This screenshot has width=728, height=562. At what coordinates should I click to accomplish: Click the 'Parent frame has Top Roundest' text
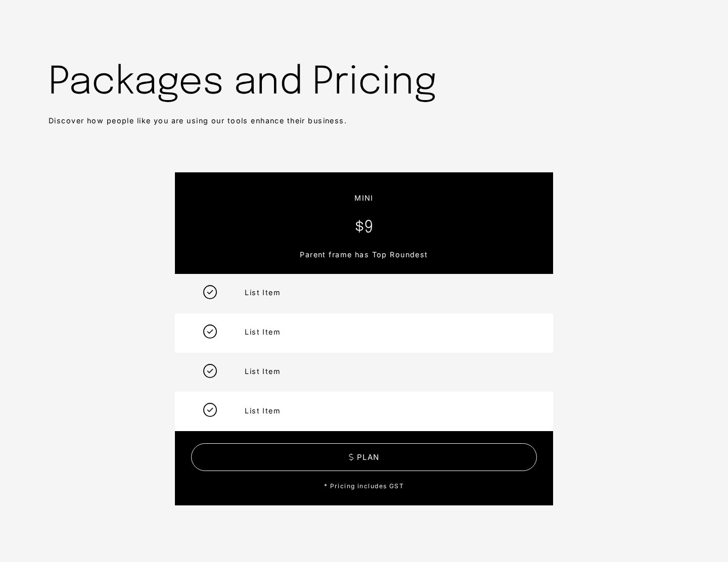(x=363, y=255)
